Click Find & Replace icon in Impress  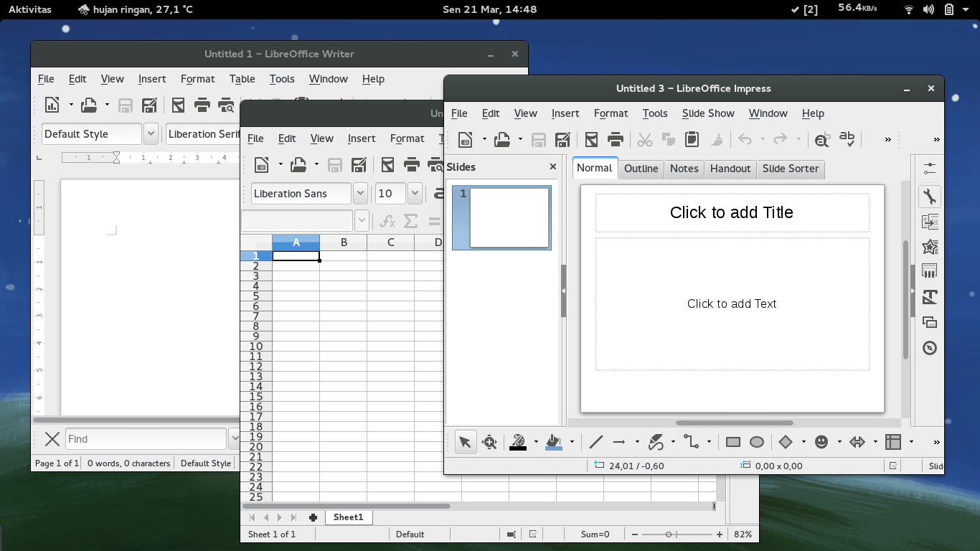(822, 139)
